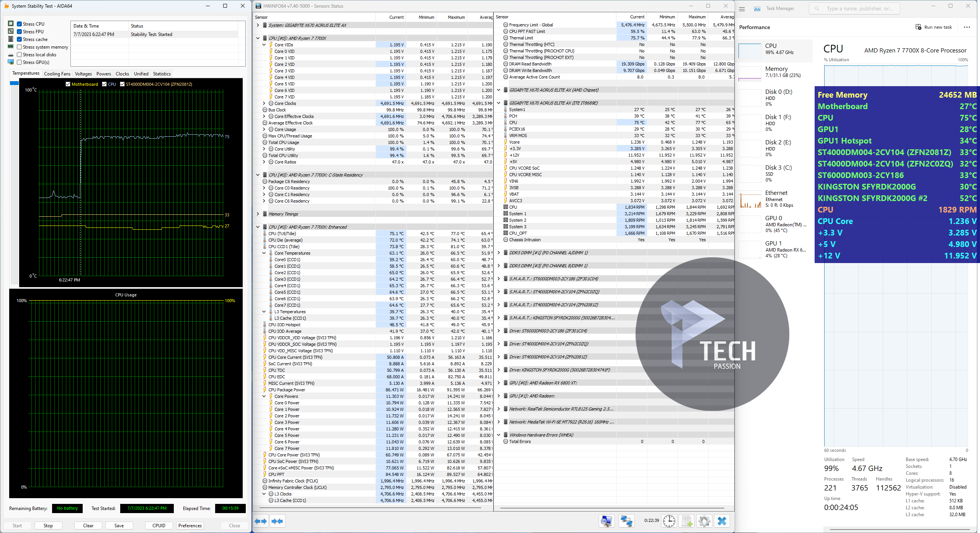
Task: Click the Run new task button
Action: pyautogui.click(x=933, y=27)
